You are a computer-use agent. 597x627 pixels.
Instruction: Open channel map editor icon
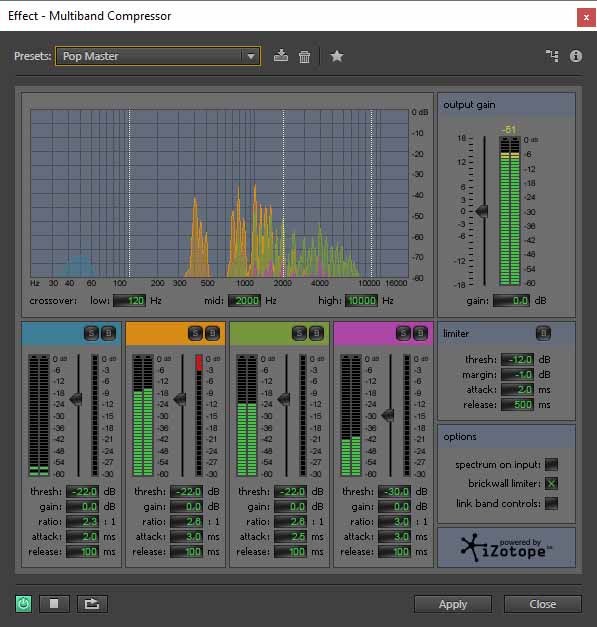[x=552, y=56]
